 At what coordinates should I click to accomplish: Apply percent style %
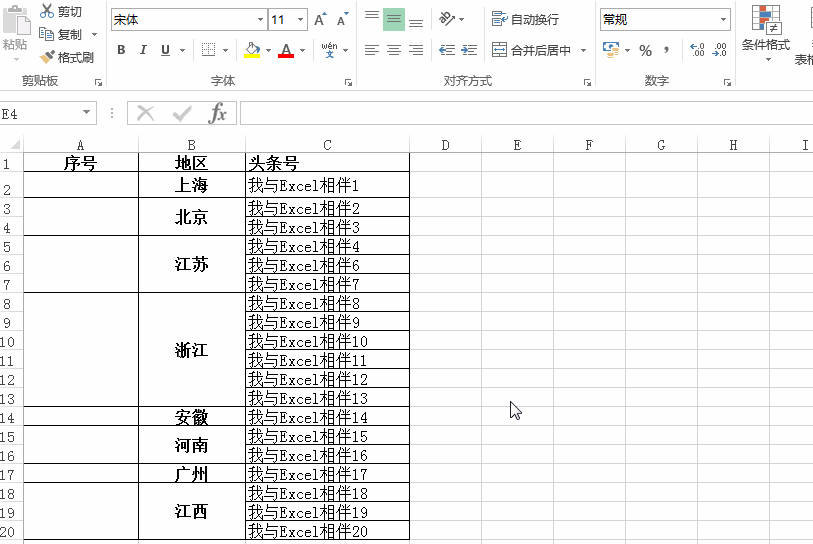(646, 50)
